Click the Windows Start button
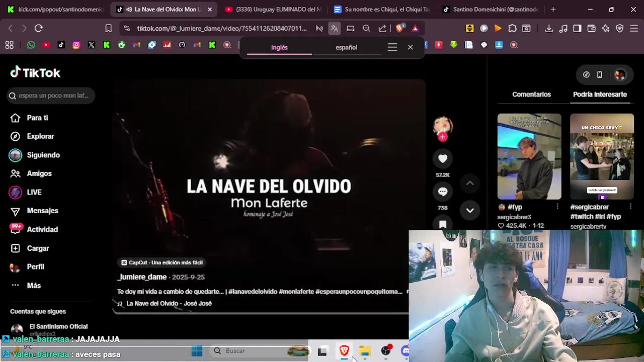 197,351
